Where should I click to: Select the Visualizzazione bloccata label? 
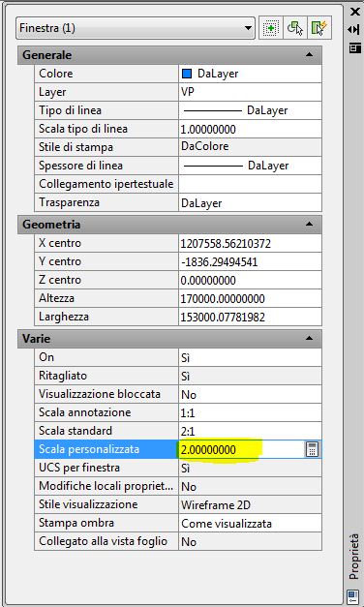click(x=100, y=394)
